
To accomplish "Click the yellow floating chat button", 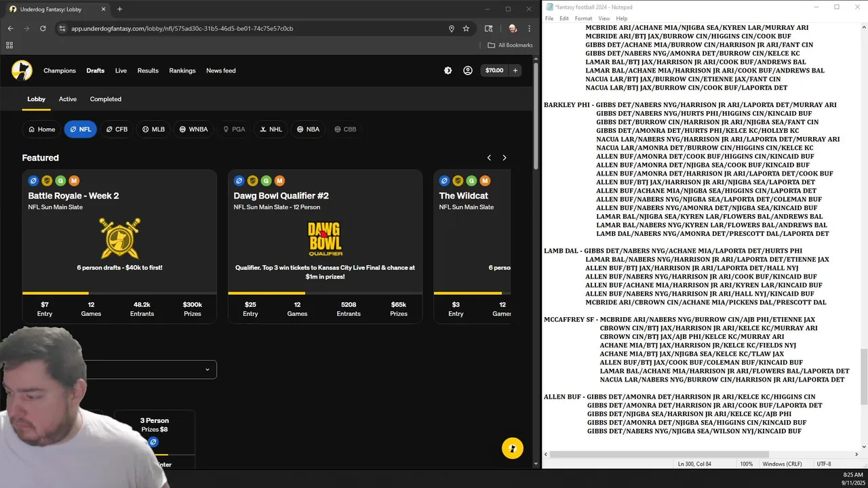I will coord(513,449).
